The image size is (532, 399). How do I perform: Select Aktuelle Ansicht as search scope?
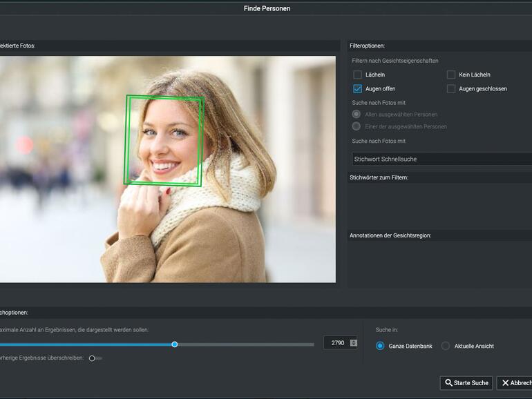pyautogui.click(x=446, y=346)
